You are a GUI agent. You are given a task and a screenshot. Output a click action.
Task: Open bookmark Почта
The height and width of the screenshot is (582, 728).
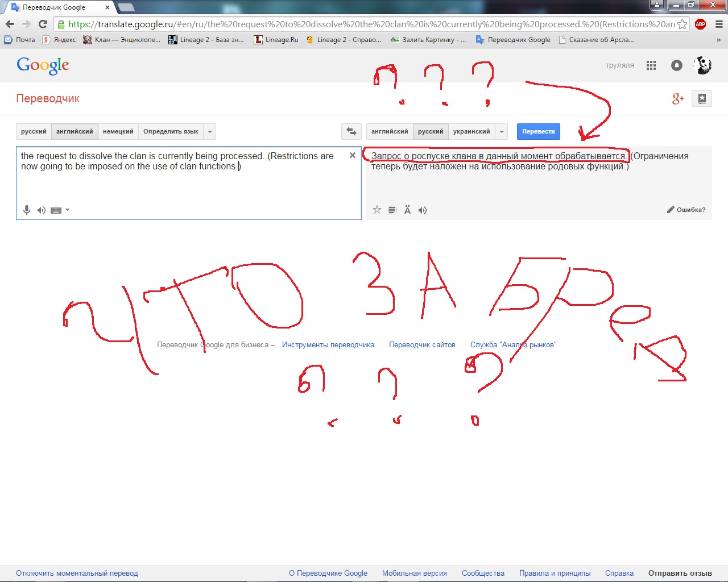(19, 40)
